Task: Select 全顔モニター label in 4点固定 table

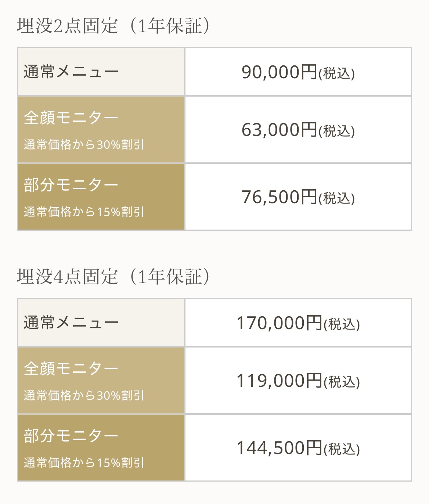Action: [x=71, y=368]
